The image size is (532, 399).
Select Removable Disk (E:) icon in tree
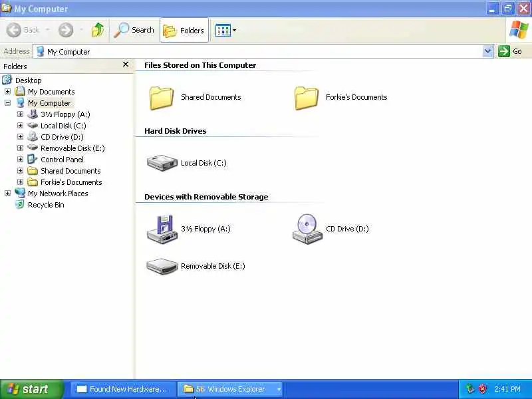point(33,148)
